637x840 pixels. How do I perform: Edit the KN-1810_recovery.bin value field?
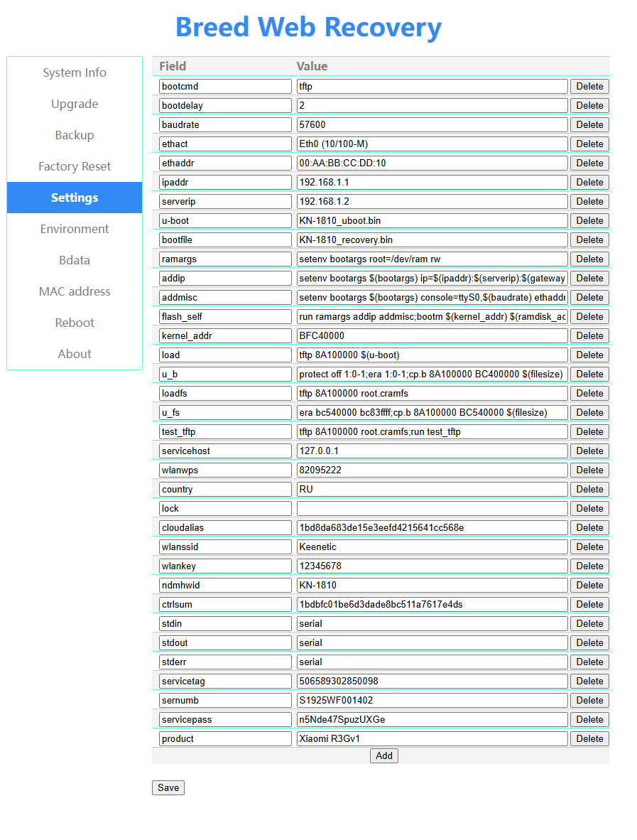pos(432,240)
